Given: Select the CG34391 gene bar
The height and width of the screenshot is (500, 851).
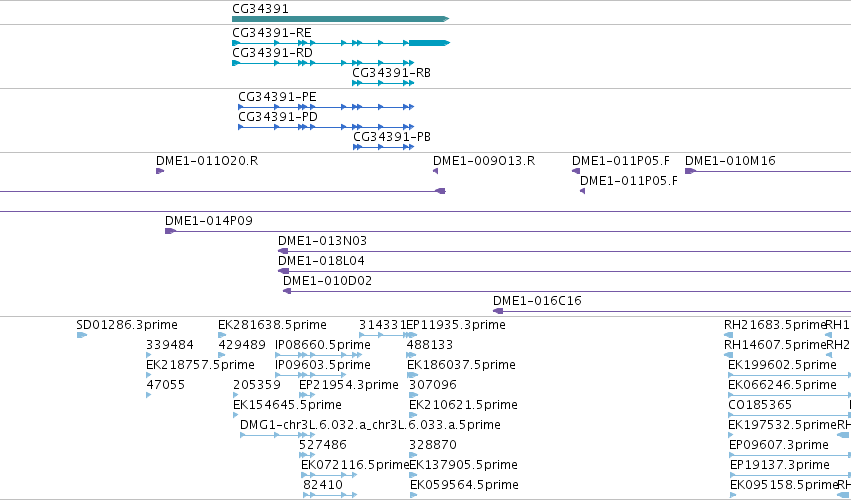Looking at the screenshot, I should (340, 19).
